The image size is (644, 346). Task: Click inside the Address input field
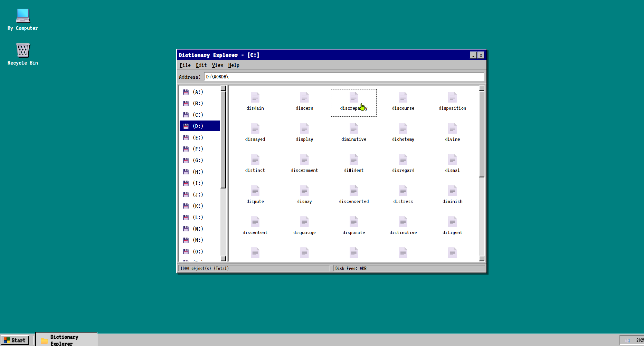pyautogui.click(x=311, y=77)
